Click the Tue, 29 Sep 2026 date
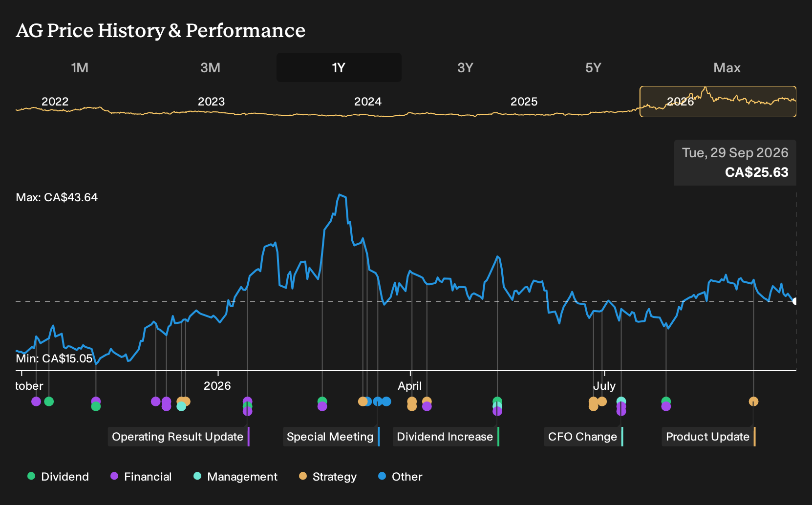Image resolution: width=812 pixels, height=505 pixels. coord(735,153)
